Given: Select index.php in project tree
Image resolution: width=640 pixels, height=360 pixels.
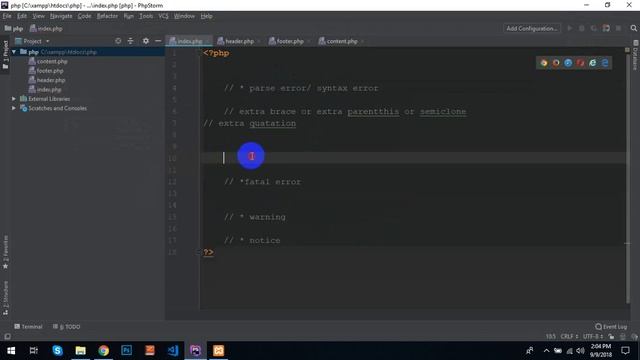Looking at the screenshot, I should coord(44,89).
